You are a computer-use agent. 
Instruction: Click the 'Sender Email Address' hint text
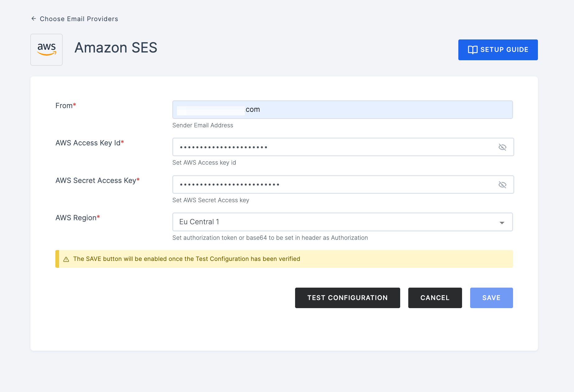point(203,125)
